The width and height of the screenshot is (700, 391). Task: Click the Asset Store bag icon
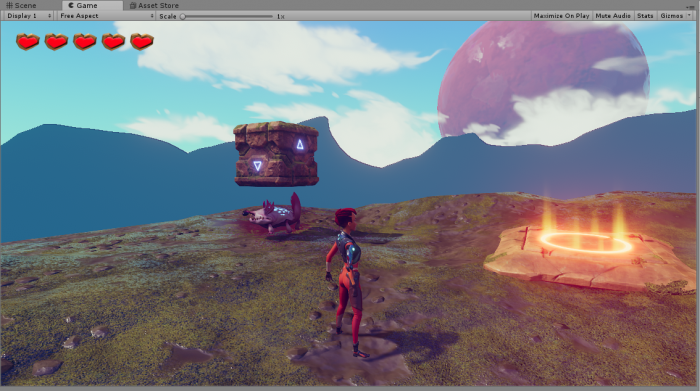pyautogui.click(x=133, y=5)
